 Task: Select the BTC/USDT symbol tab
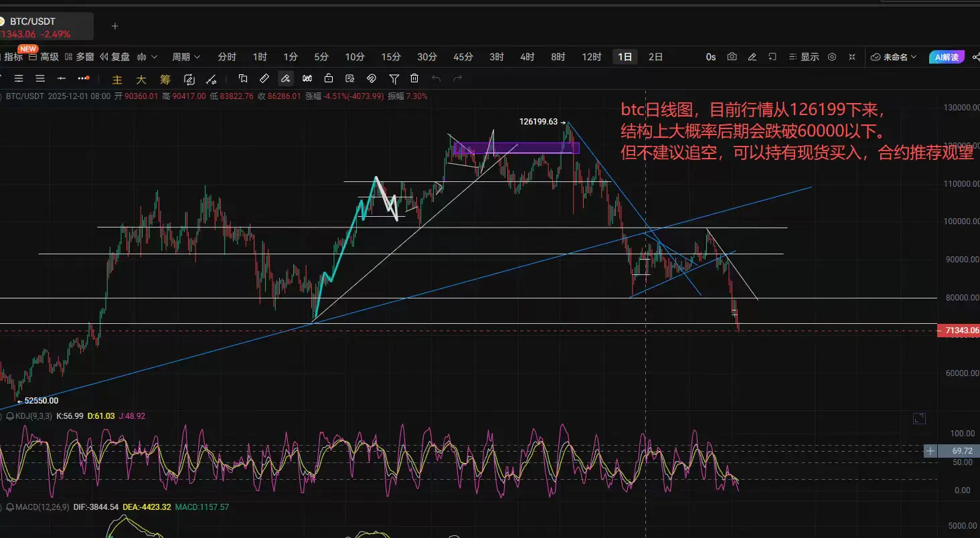point(47,27)
